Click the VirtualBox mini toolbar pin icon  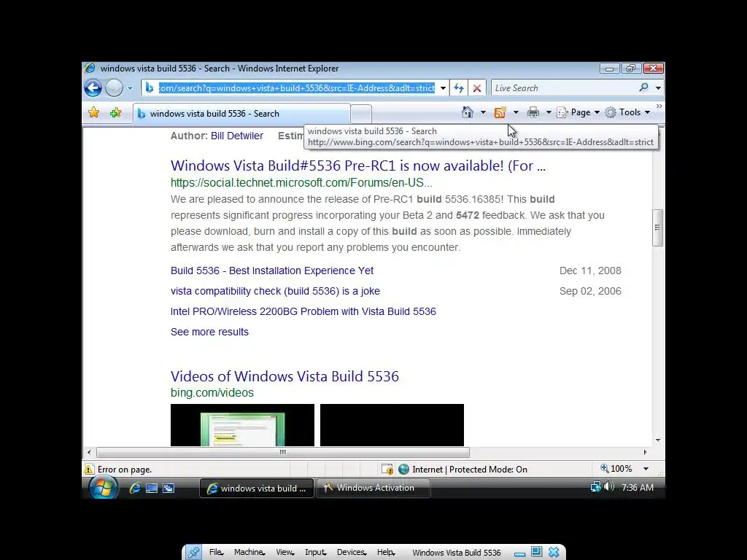coord(193,553)
